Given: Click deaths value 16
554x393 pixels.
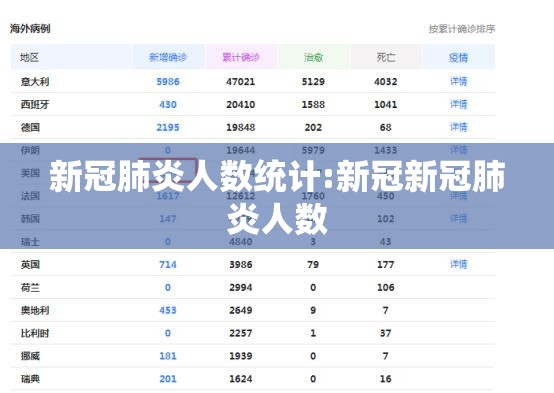Looking at the screenshot, I should click(385, 379).
